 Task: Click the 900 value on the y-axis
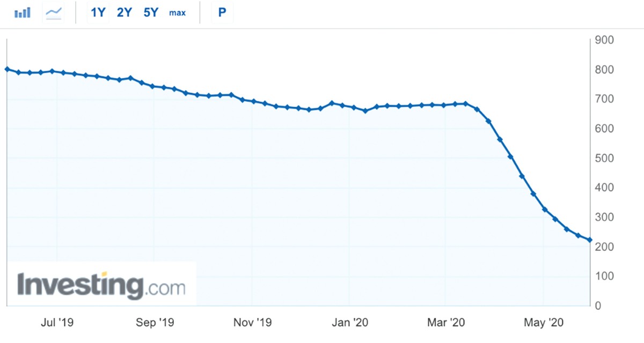coord(605,41)
